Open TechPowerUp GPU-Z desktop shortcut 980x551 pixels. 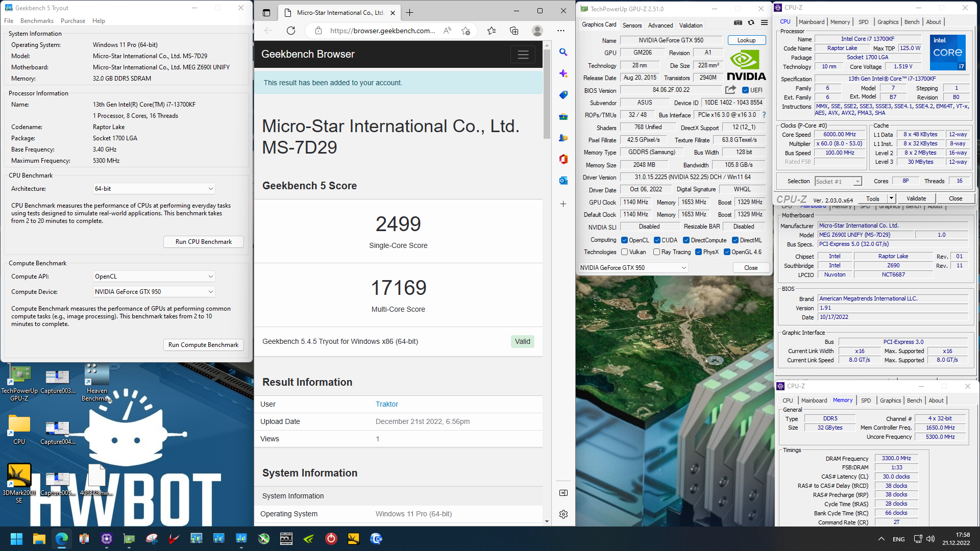[19, 384]
